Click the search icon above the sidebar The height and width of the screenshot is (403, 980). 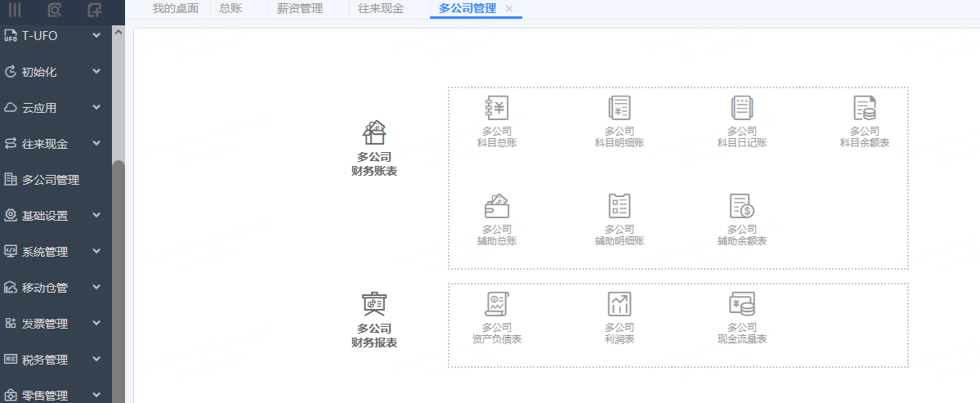55,9
